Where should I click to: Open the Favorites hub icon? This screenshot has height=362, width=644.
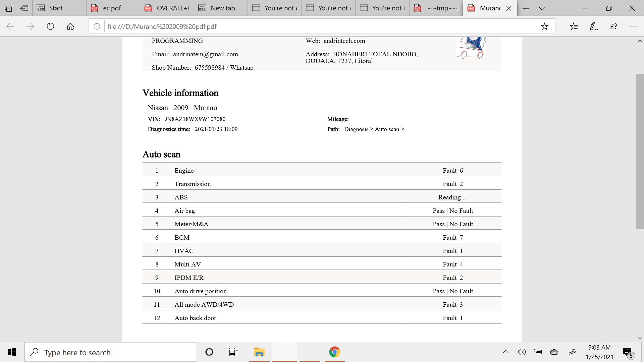coord(574,26)
